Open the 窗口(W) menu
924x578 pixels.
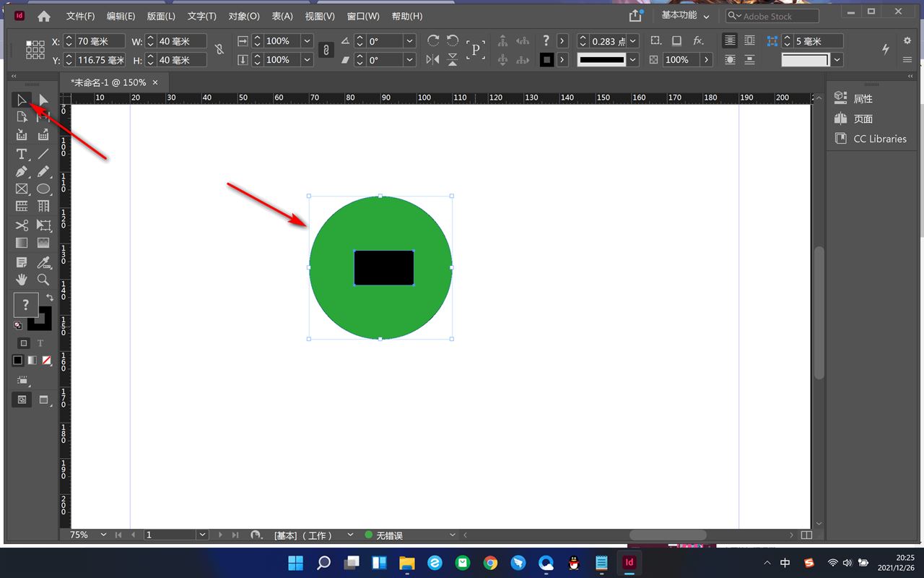363,16
